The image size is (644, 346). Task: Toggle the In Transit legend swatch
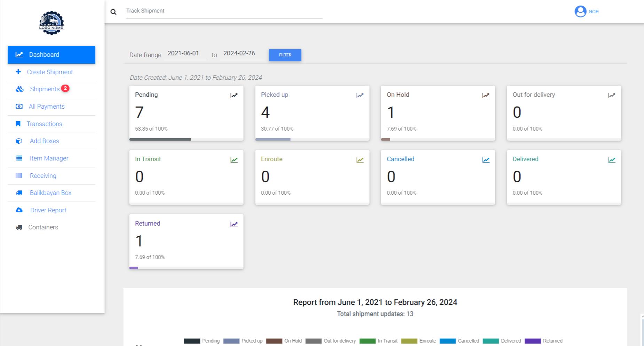pos(368,341)
